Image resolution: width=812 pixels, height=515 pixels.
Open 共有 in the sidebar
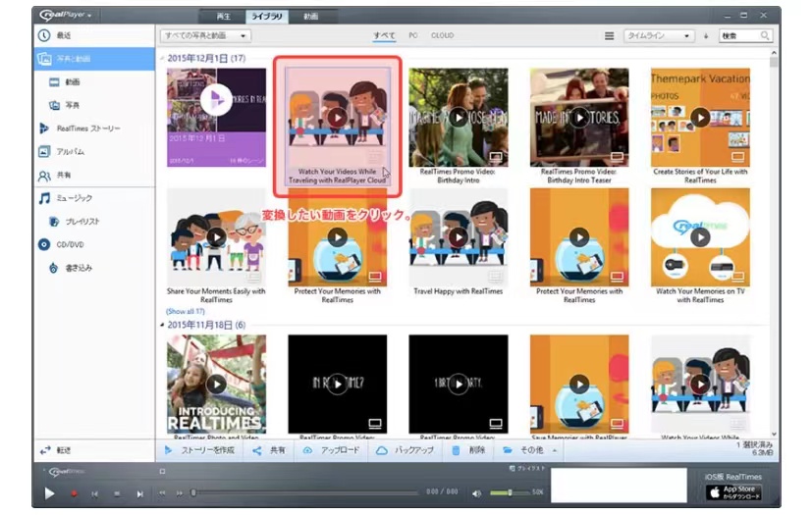click(x=94, y=175)
